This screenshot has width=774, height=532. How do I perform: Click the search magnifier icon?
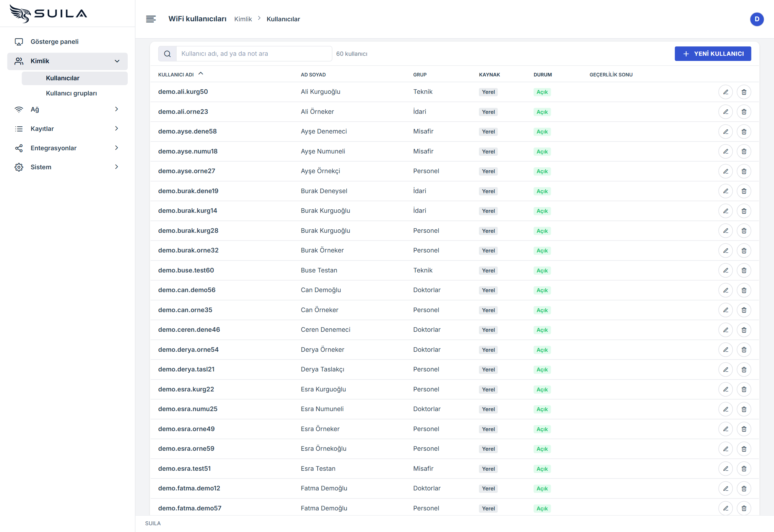(x=167, y=54)
